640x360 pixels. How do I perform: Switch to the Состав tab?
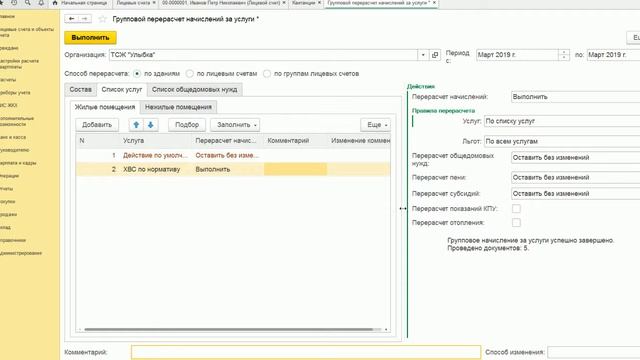80,89
